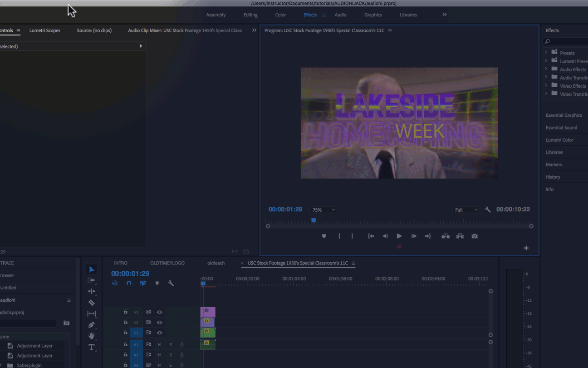Image resolution: width=588 pixels, height=368 pixels.
Task: Toggle linked selection
Action: coord(143,283)
